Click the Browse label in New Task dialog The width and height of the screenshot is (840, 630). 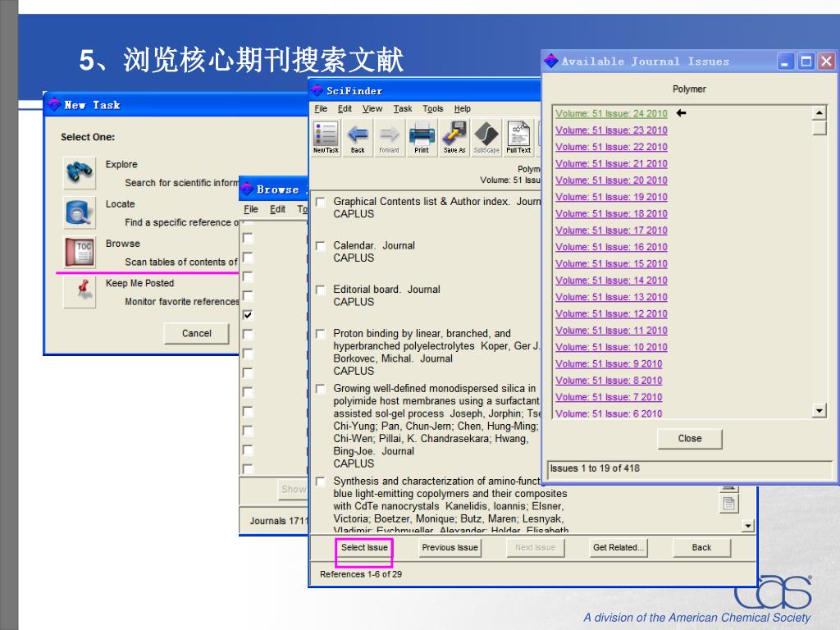pyautogui.click(x=123, y=244)
